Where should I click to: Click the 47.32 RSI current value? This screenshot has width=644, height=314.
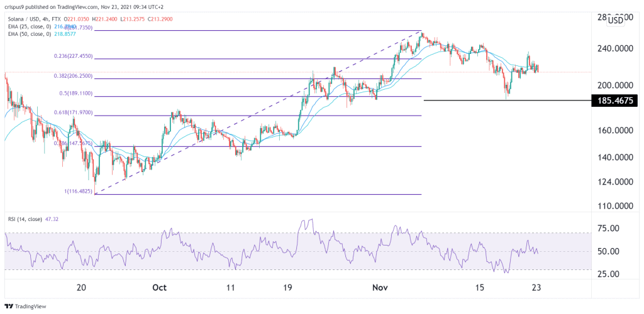(x=50, y=219)
